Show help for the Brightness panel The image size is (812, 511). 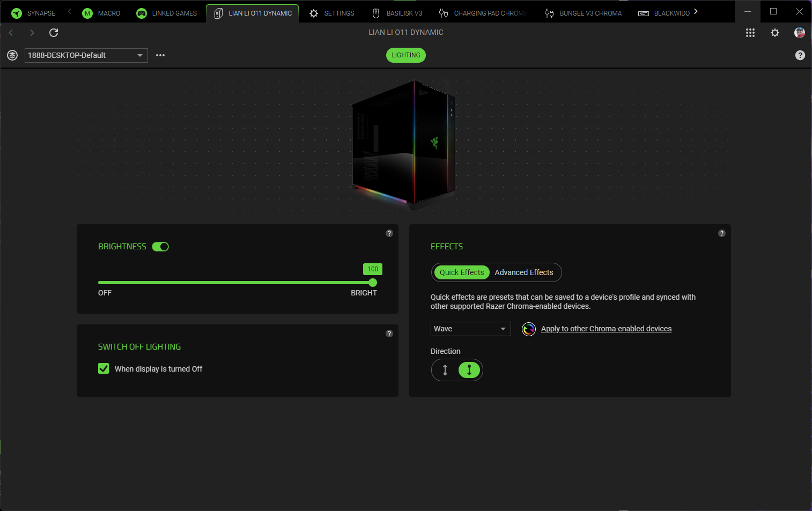389,233
